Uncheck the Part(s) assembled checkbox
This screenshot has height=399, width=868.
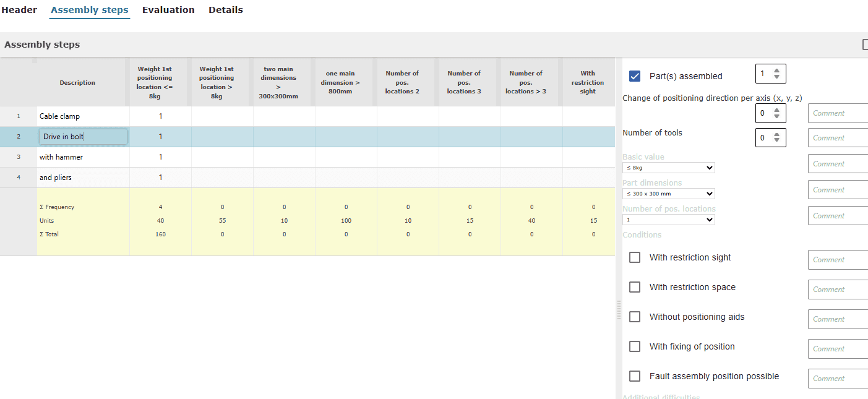635,76
